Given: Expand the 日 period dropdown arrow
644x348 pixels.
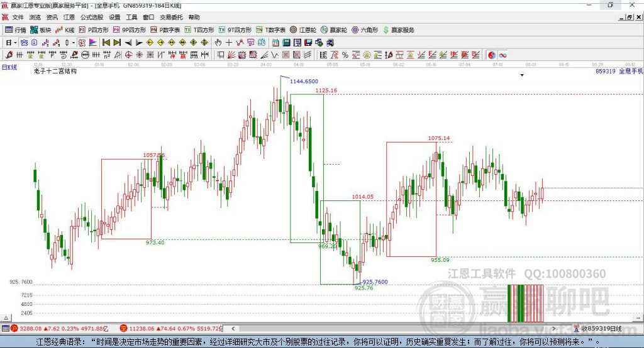Looking at the screenshot, I should pyautogui.click(x=15, y=43).
